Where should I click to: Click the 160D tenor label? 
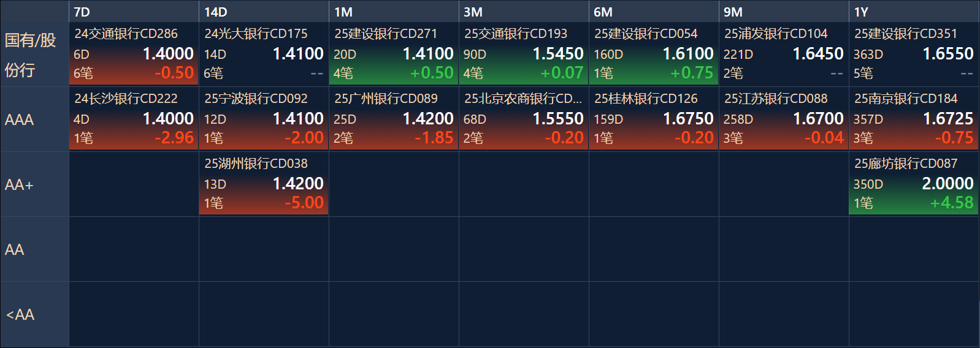(x=608, y=55)
